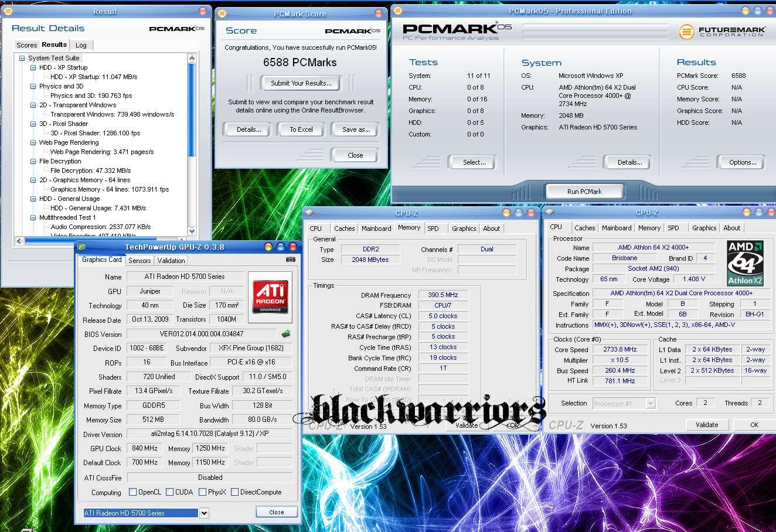Image resolution: width=776 pixels, height=532 pixels.
Task: Collapse the Physics and 3D node
Action: 33,86
